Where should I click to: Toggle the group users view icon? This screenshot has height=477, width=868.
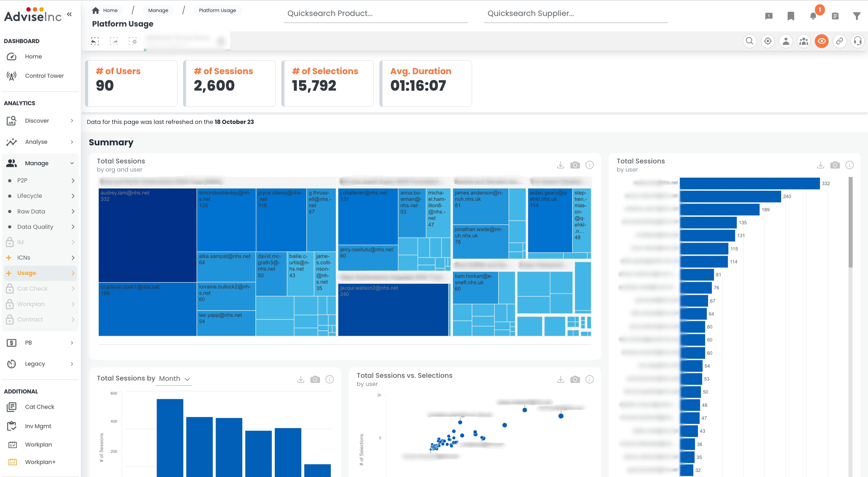click(x=804, y=41)
